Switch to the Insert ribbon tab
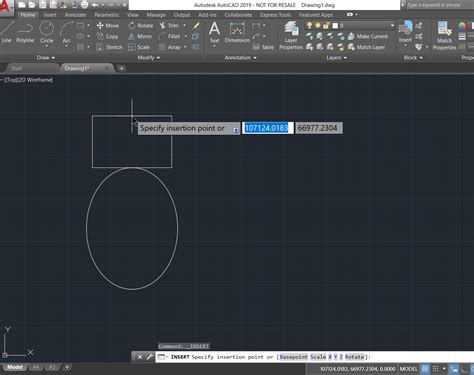 pyautogui.click(x=50, y=15)
